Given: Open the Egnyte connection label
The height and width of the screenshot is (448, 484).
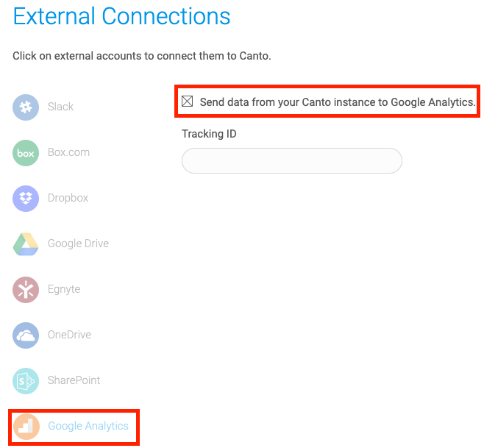Looking at the screenshot, I should point(64,289).
